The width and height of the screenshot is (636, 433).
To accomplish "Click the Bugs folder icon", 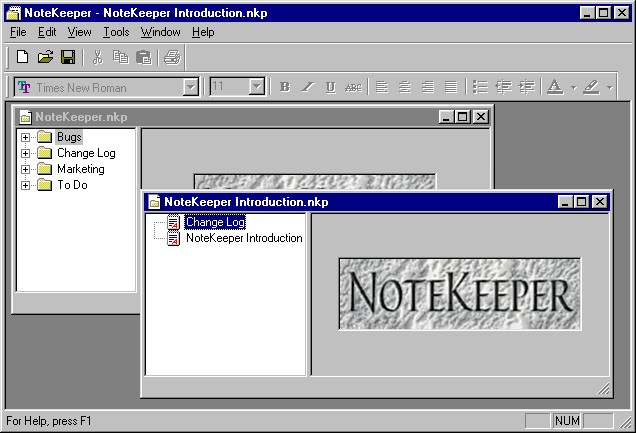I will 44,137.
